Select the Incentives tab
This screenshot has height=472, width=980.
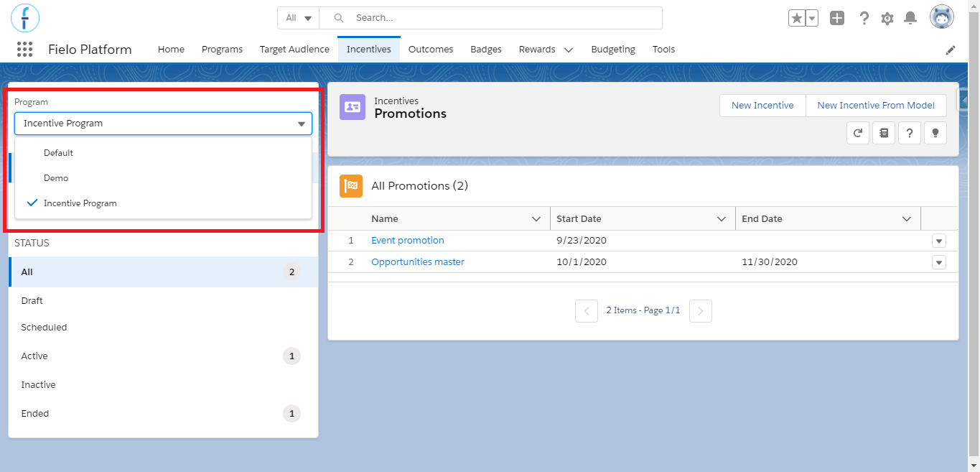click(369, 50)
